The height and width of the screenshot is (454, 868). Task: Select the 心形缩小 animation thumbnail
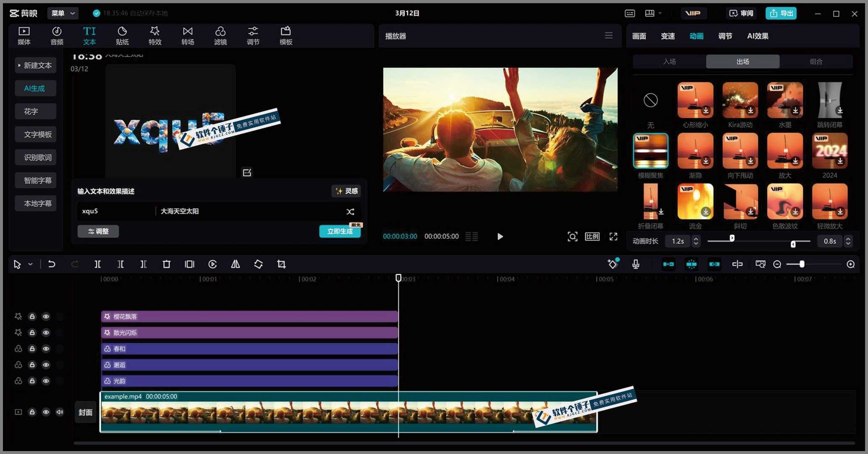(695, 100)
